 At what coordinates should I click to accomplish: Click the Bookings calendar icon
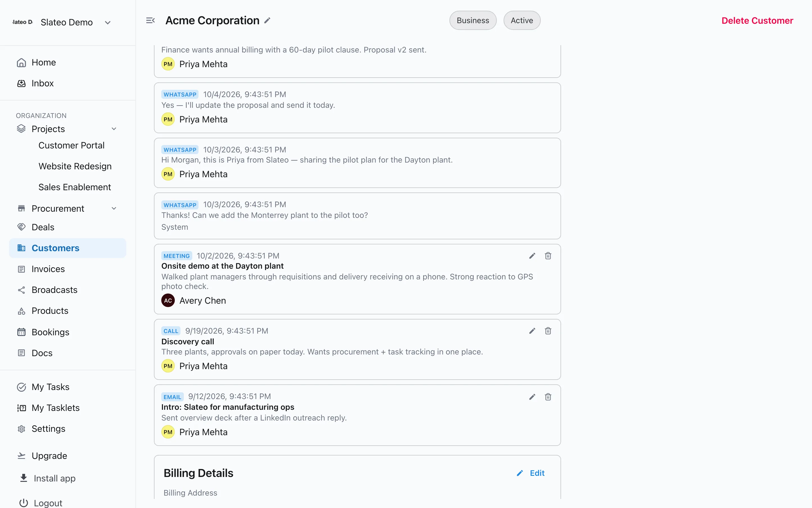(x=21, y=332)
